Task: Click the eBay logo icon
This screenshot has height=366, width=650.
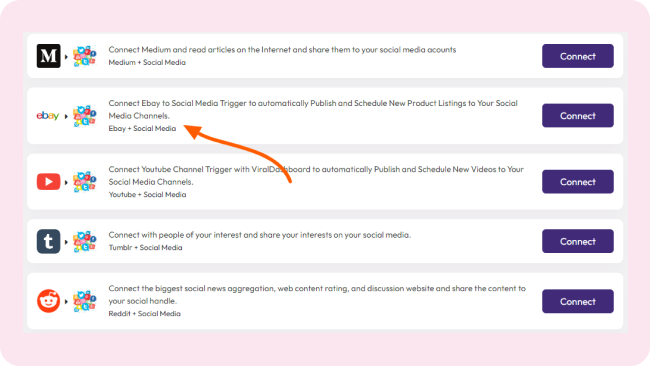Action: pyautogui.click(x=48, y=116)
